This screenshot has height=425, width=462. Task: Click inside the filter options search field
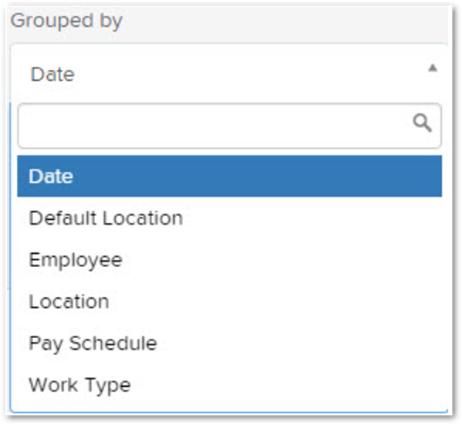(230, 126)
